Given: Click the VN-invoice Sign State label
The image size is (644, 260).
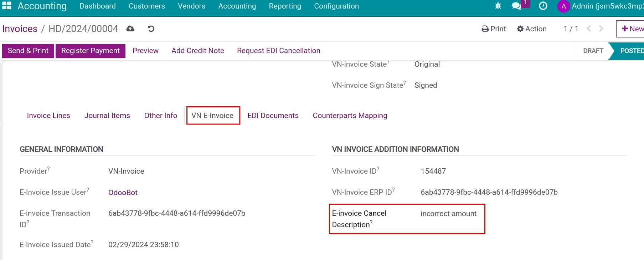Looking at the screenshot, I should (369, 85).
